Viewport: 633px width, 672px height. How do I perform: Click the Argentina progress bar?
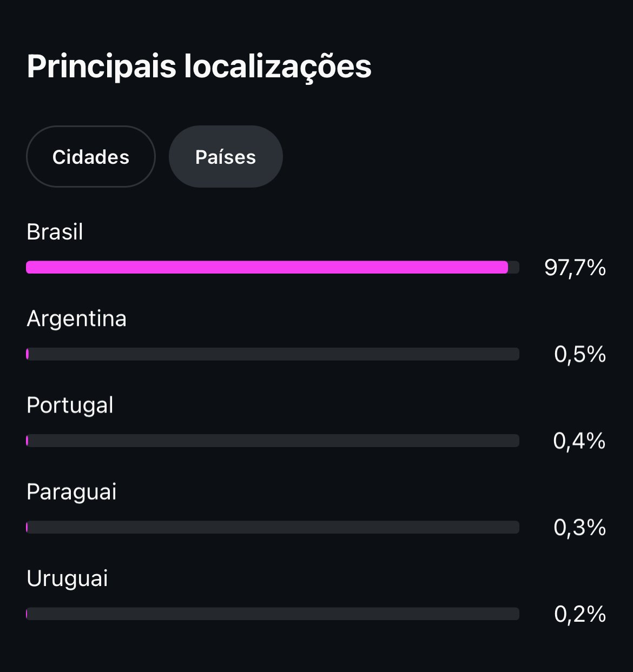click(273, 354)
